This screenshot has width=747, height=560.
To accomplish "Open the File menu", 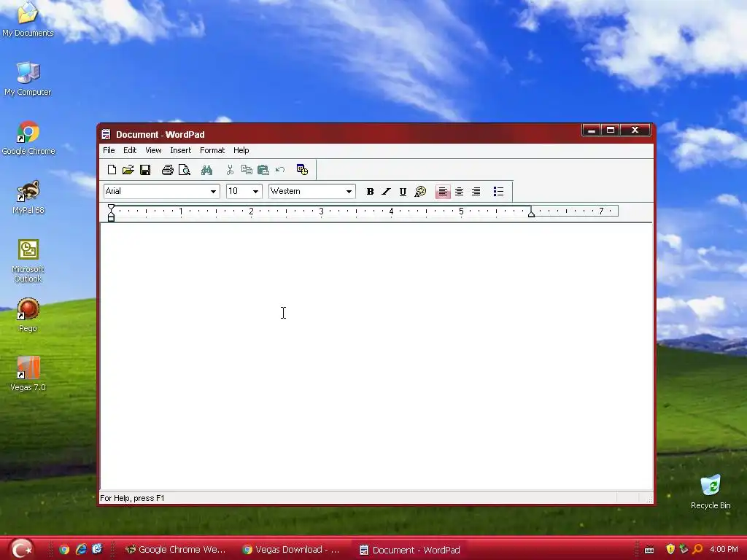I will pos(109,150).
